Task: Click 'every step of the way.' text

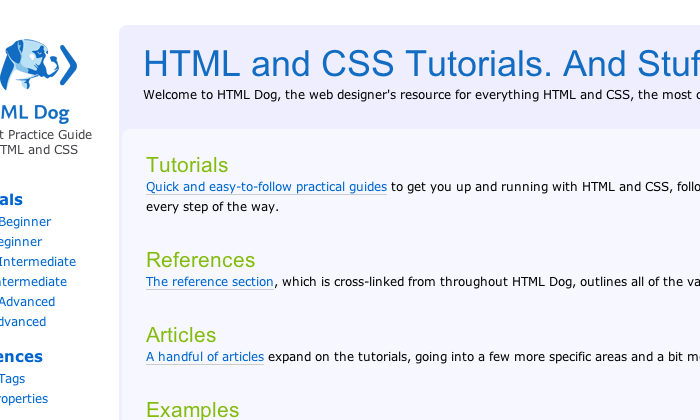Action: [212, 207]
